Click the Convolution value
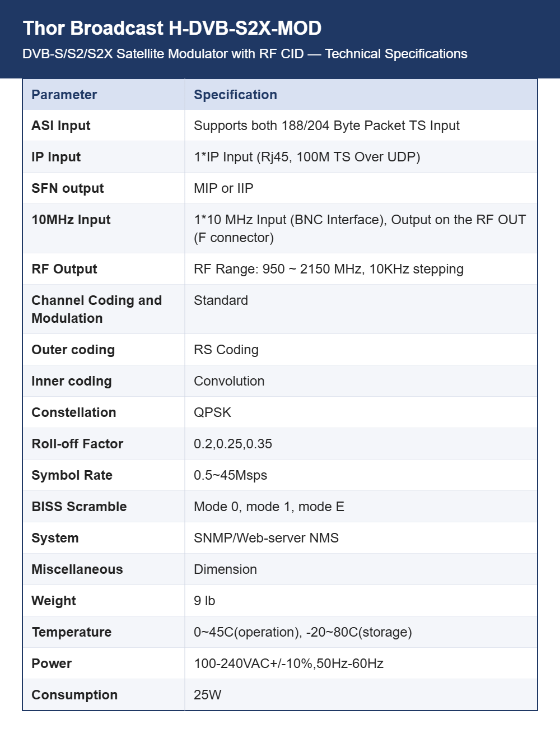The width and height of the screenshot is (560, 733). 229,381
